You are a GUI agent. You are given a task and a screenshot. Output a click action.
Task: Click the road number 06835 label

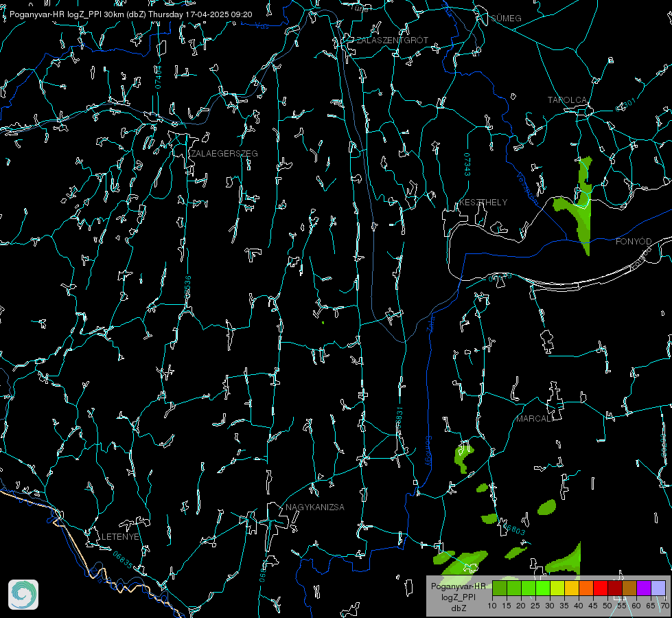123,560
